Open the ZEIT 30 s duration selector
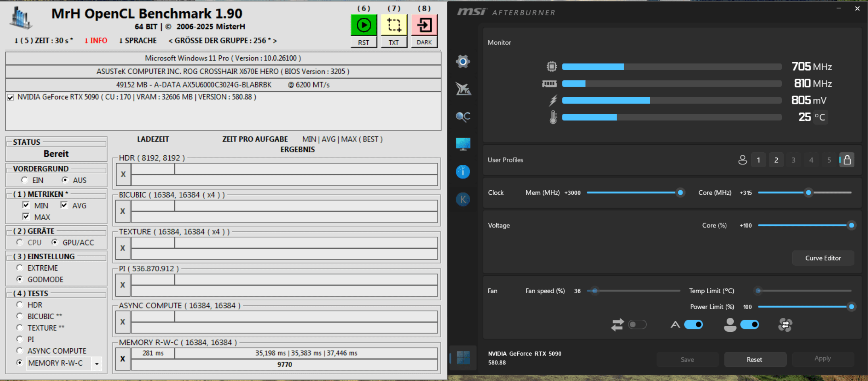The height and width of the screenshot is (381, 868). (x=44, y=41)
